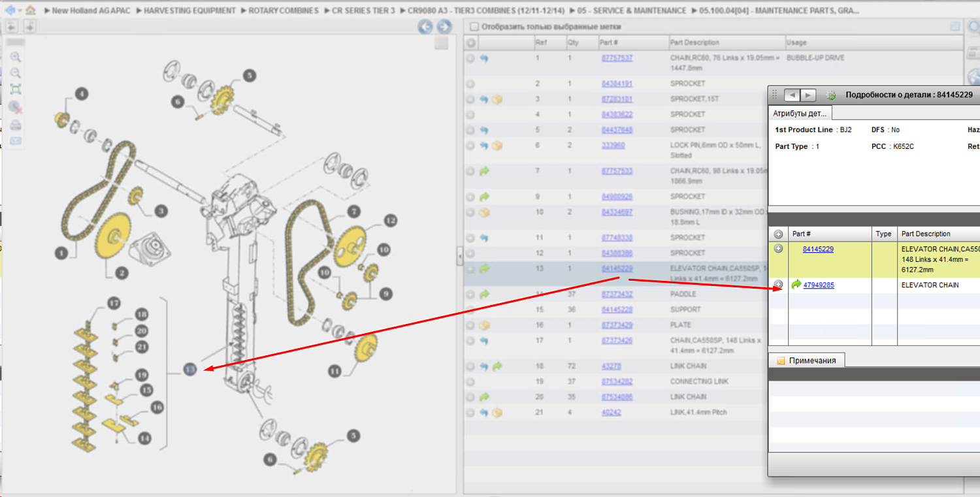Email the parts diagram
980x497 pixels.
(16, 141)
